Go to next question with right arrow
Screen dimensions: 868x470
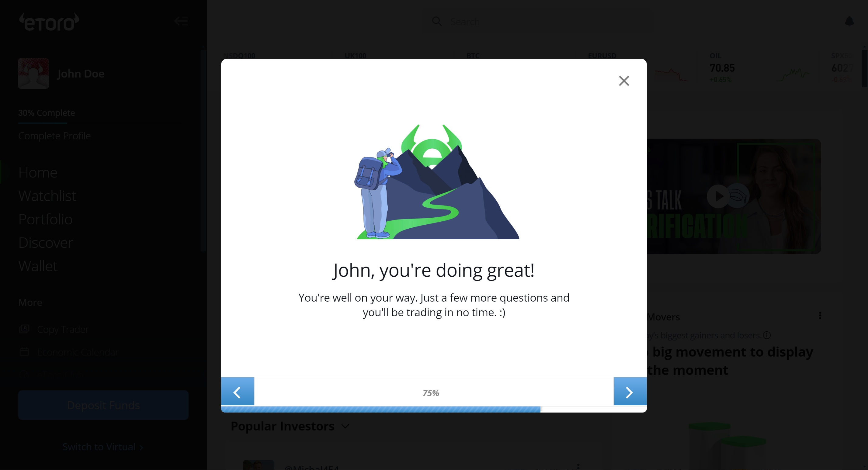pos(630,392)
